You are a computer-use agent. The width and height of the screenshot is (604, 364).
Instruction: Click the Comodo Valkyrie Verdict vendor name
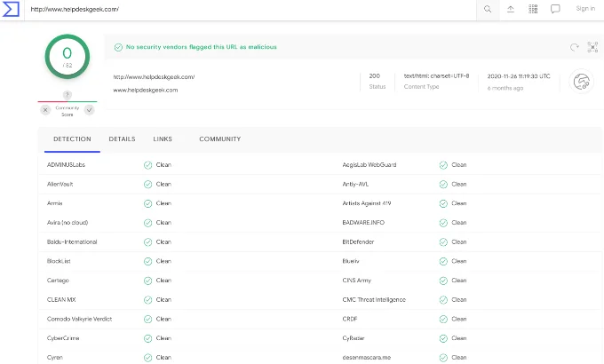click(x=79, y=319)
